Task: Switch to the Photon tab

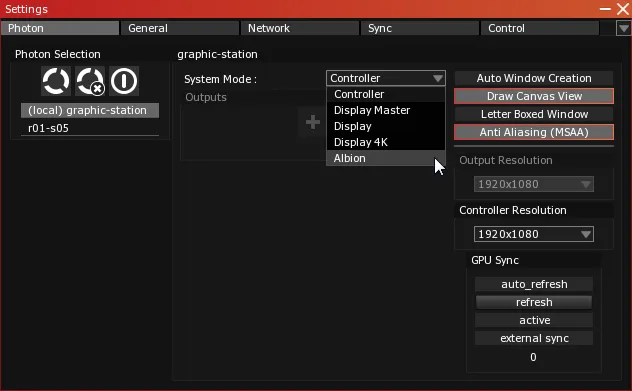Action: (x=60, y=28)
